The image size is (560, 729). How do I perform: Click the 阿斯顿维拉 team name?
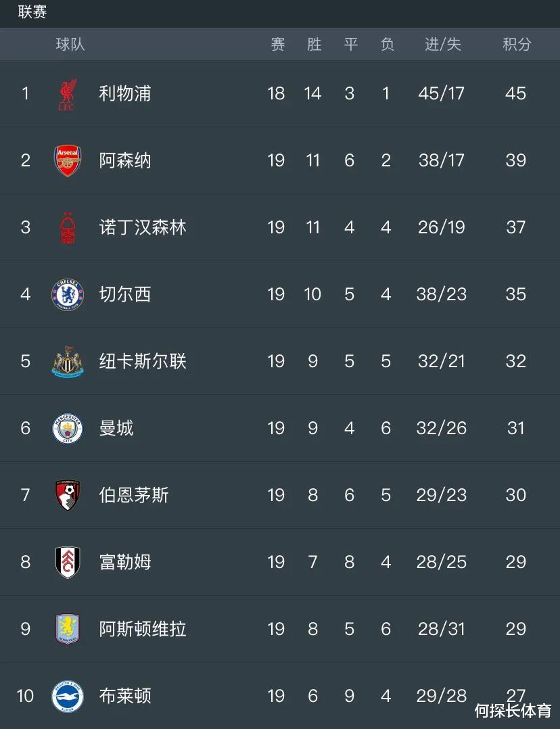pos(143,629)
